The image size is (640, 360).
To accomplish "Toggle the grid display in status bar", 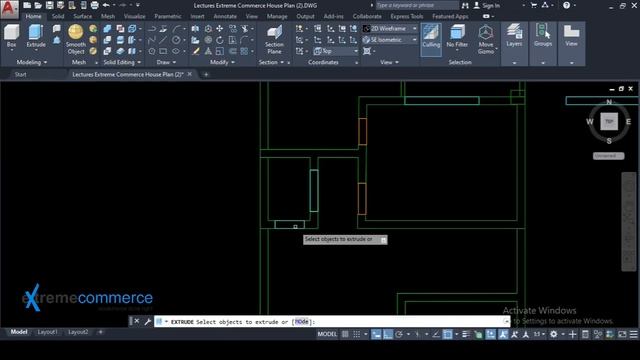I will click(345, 334).
